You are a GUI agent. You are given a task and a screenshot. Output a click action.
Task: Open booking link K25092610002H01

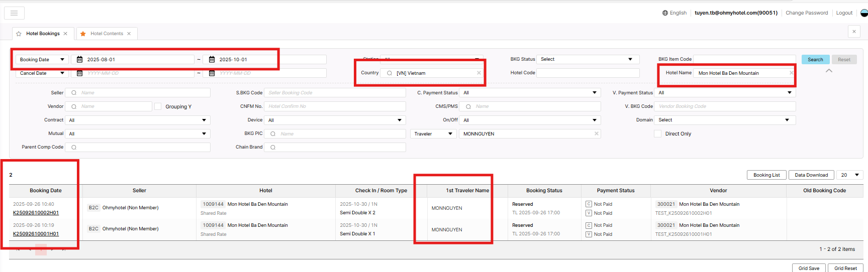[36, 213]
